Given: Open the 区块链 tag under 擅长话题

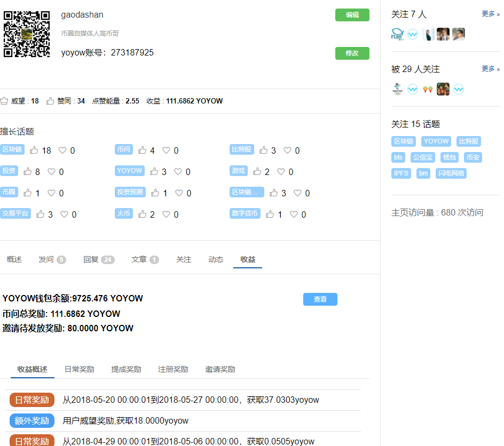Looking at the screenshot, I should [x=12, y=149].
